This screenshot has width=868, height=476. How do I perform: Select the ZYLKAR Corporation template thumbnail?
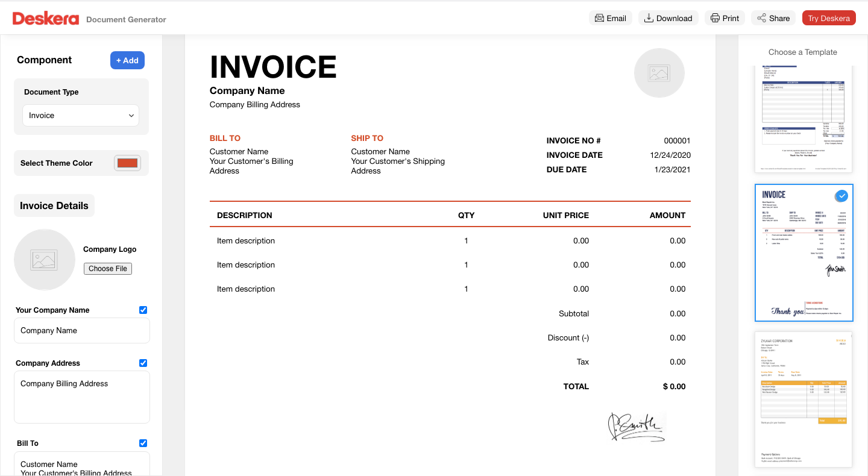tap(804, 399)
